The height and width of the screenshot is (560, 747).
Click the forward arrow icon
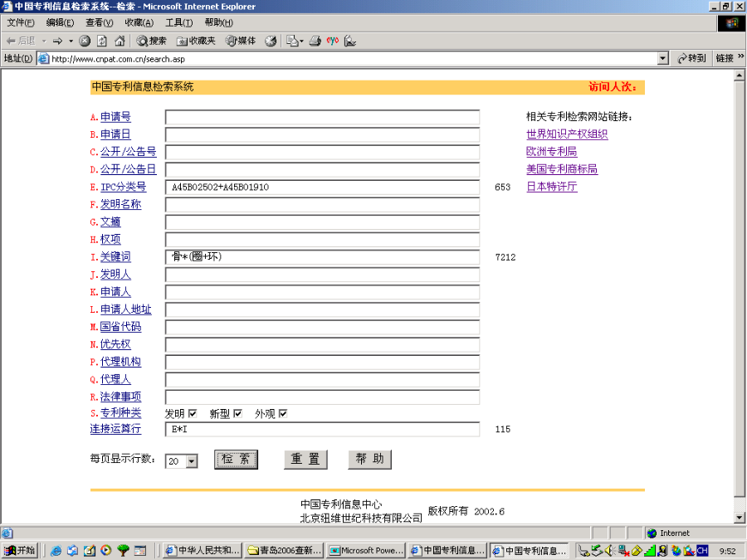(x=57, y=41)
